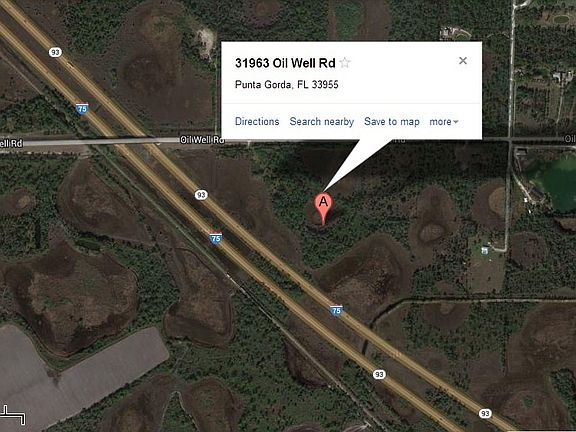Open Directions for this address
This screenshot has width=576, height=432.
tap(257, 122)
